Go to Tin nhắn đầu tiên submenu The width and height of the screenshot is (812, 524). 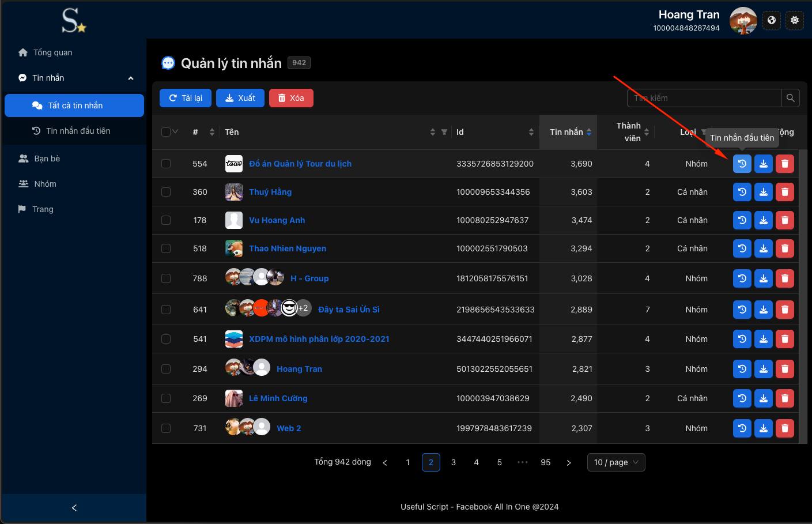pos(74,131)
